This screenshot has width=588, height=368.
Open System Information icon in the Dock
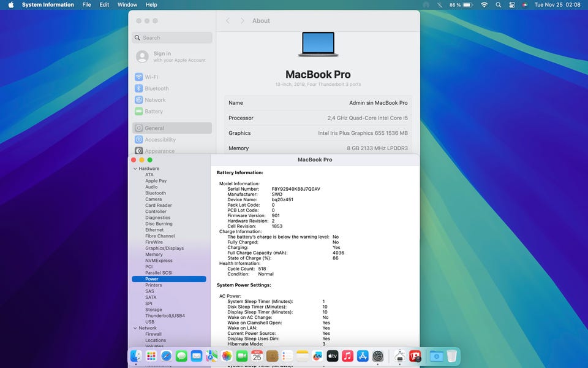pos(400,356)
